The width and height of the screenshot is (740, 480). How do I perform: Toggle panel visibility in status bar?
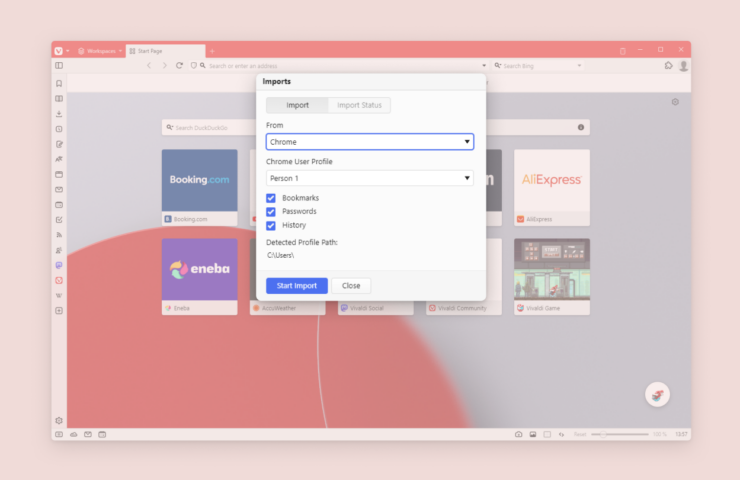[x=59, y=434]
